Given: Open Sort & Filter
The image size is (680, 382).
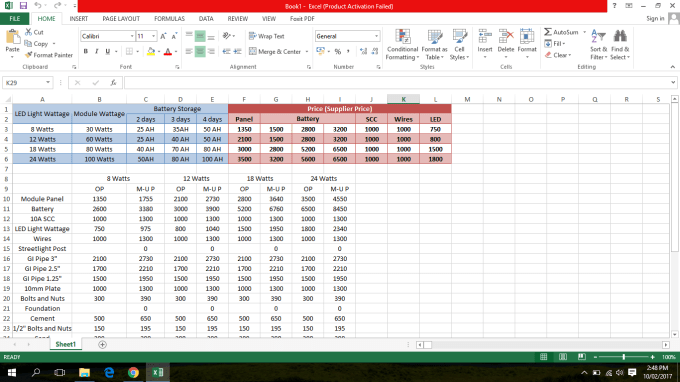Looking at the screenshot, I should pyautogui.click(x=598, y=45).
